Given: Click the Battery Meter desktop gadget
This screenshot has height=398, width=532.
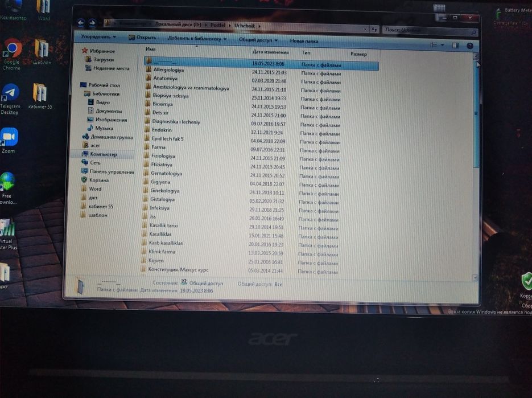Looking at the screenshot, I should tap(514, 15).
